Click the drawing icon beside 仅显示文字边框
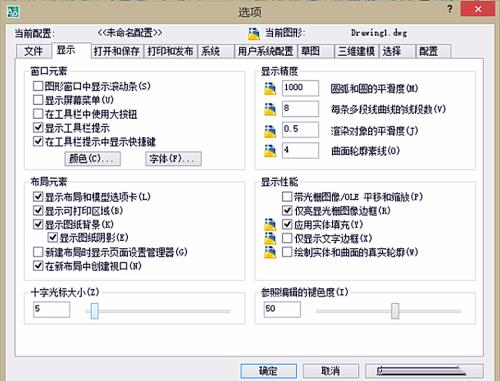Screen dimensions: 500x381 pyautogui.click(x=270, y=238)
